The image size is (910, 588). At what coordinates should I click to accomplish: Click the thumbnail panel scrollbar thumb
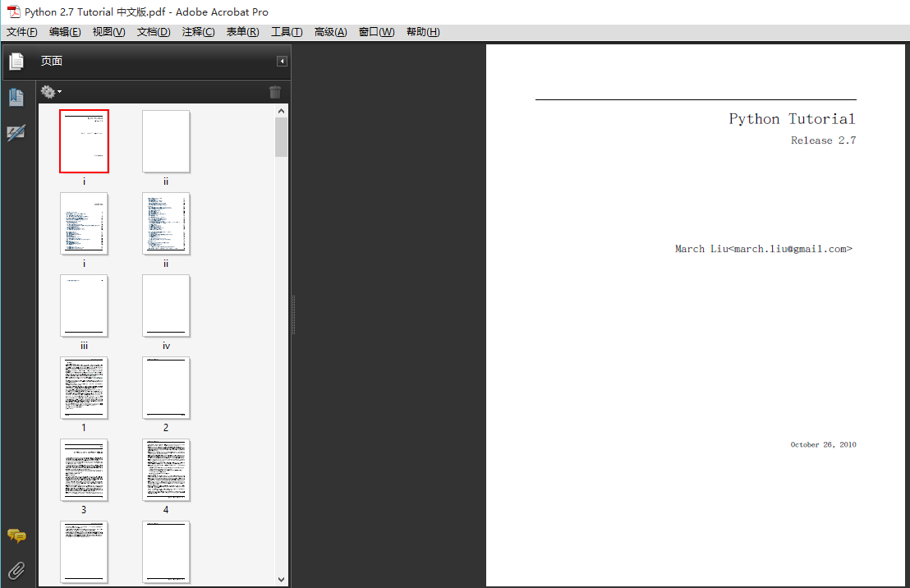282,137
